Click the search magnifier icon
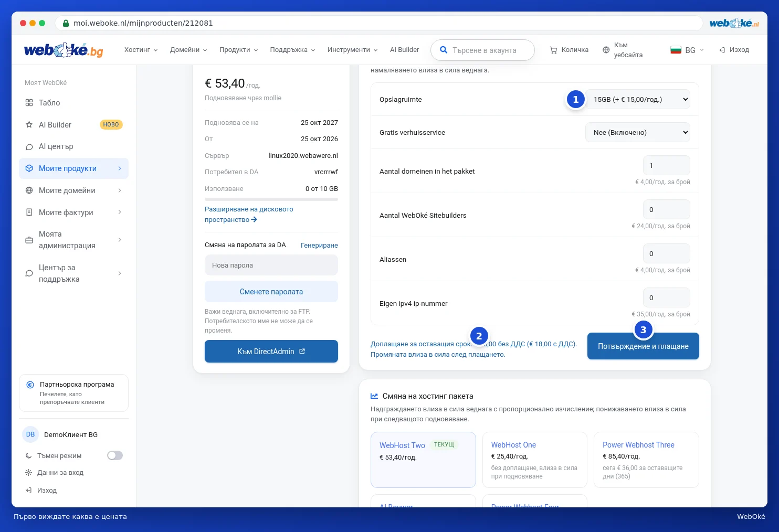This screenshot has width=779, height=532. click(x=444, y=50)
